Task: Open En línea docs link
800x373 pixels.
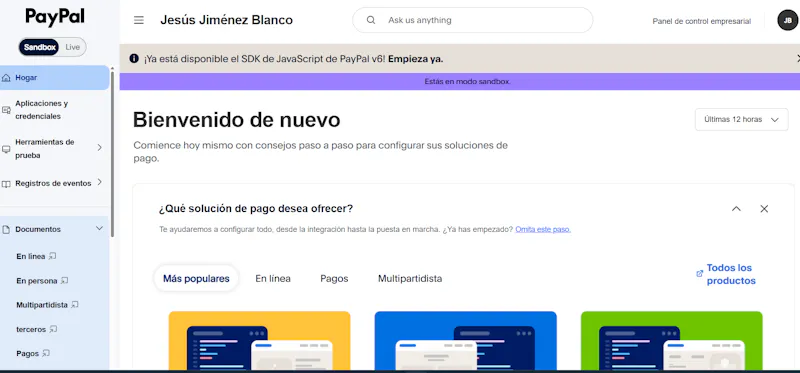Action: [x=31, y=256]
